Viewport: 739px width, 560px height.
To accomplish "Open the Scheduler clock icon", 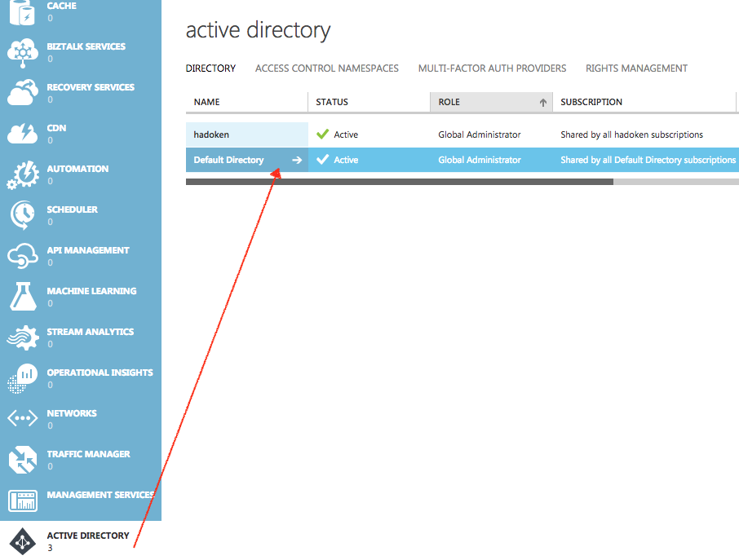I will tap(22, 215).
